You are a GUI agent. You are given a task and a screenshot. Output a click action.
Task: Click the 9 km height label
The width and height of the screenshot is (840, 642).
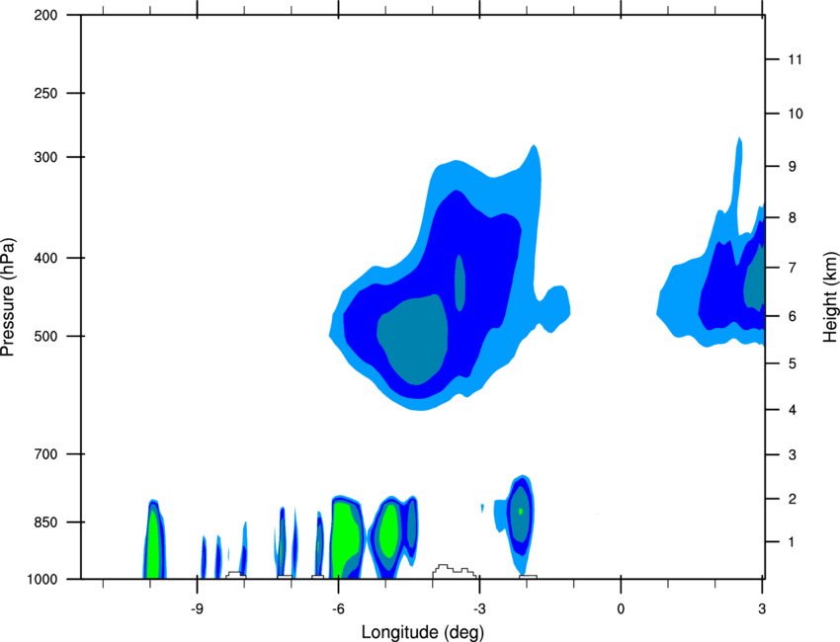pyautogui.click(x=792, y=167)
